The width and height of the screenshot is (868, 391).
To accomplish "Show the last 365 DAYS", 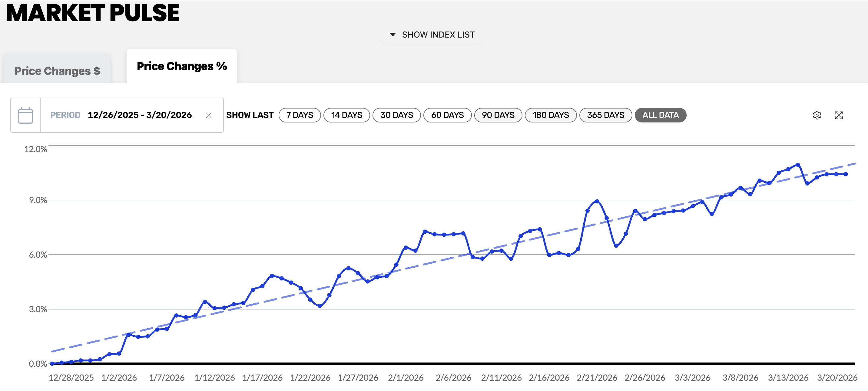I will pyautogui.click(x=605, y=115).
